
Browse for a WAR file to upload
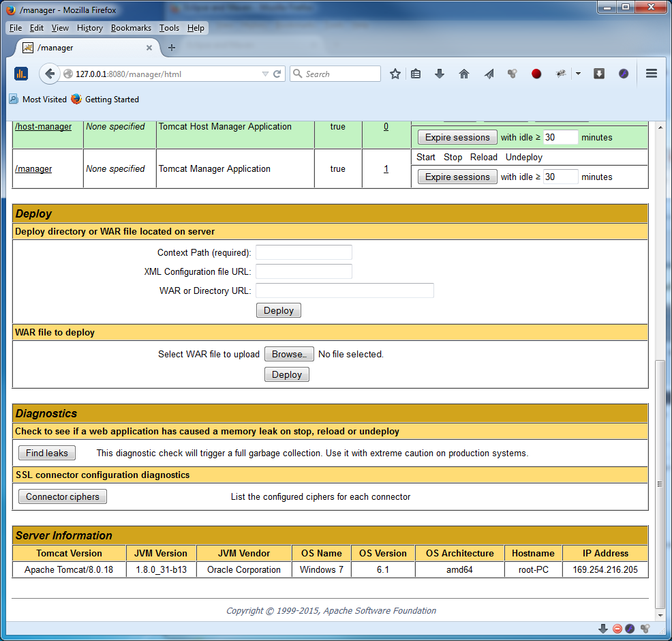pos(289,354)
